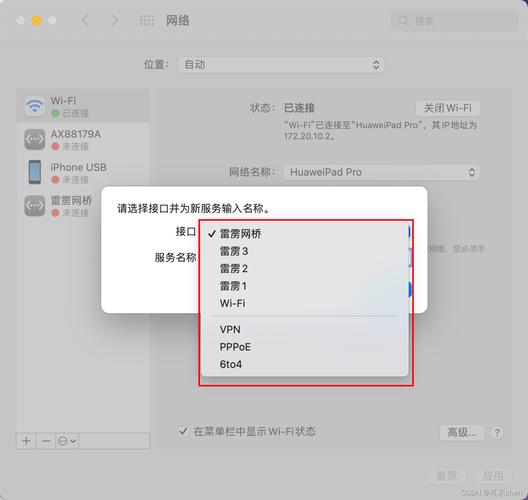
Task: Click the AX88179A adapter icon
Action: 34,139
